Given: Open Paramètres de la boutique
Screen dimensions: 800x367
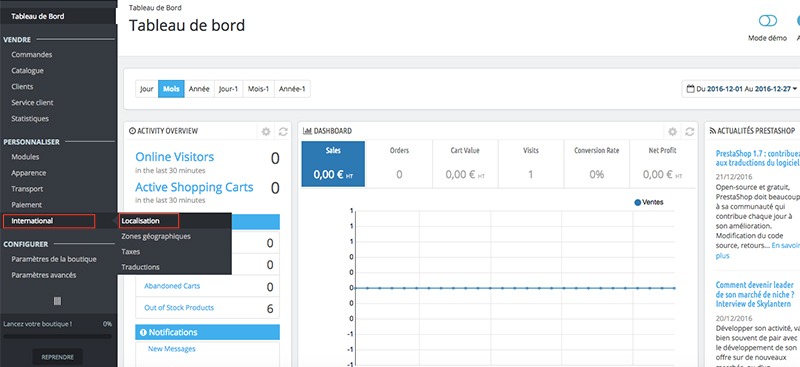Looking at the screenshot, I should coord(54,259).
